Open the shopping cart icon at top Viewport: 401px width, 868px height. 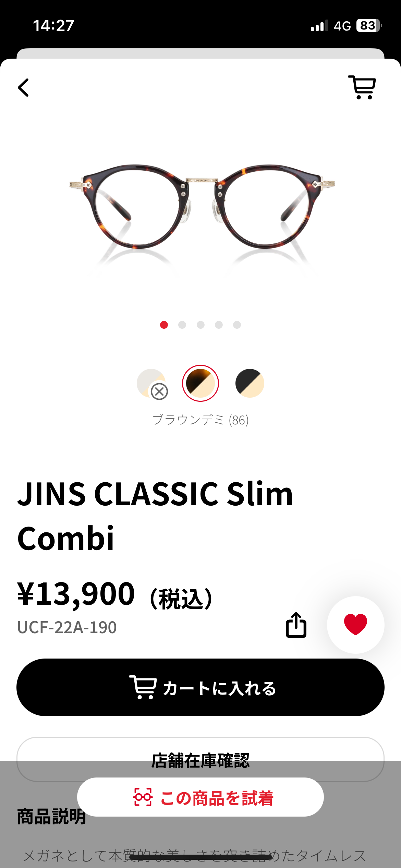point(362,87)
